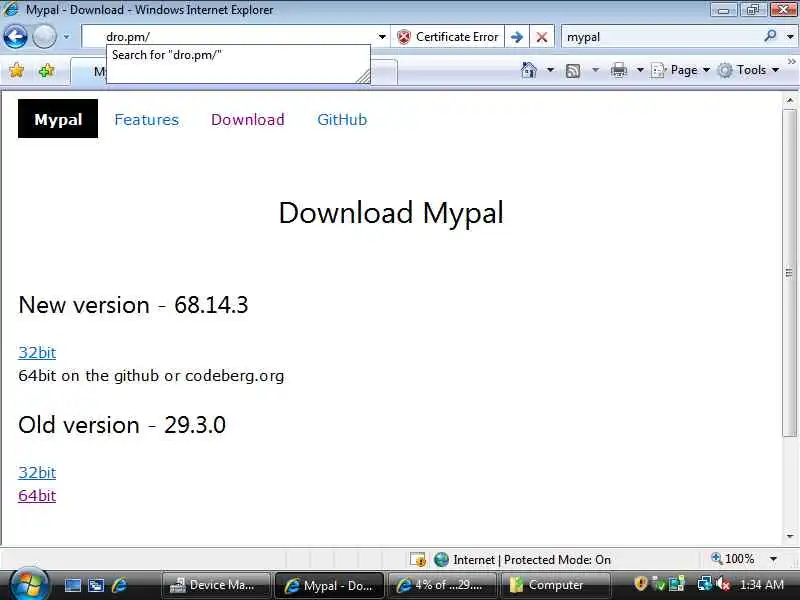Download 32bit under Old version 29.3.0
This screenshot has height=600, width=800.
point(37,472)
